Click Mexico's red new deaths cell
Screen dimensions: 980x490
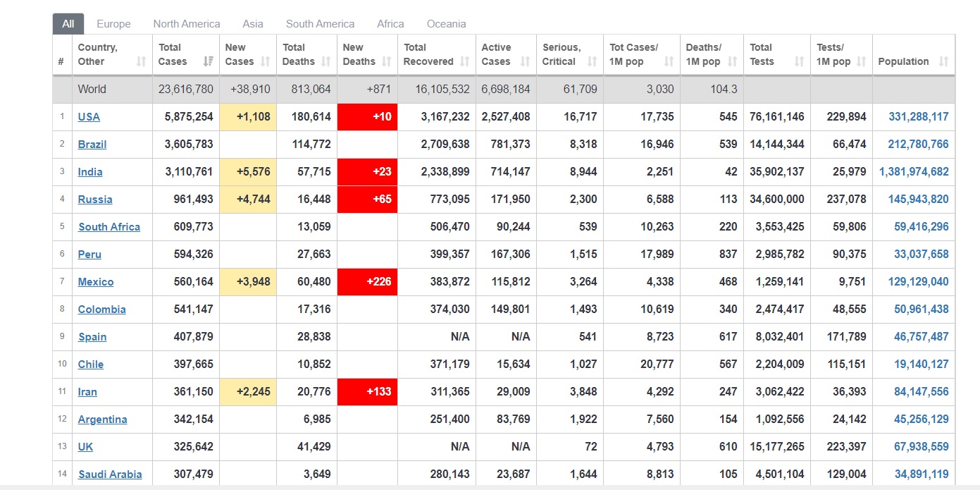click(x=367, y=282)
